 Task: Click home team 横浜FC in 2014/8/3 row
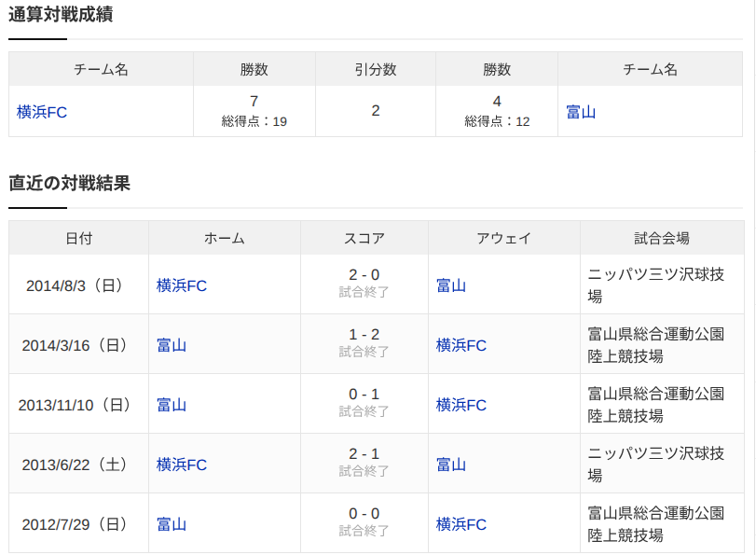click(181, 285)
